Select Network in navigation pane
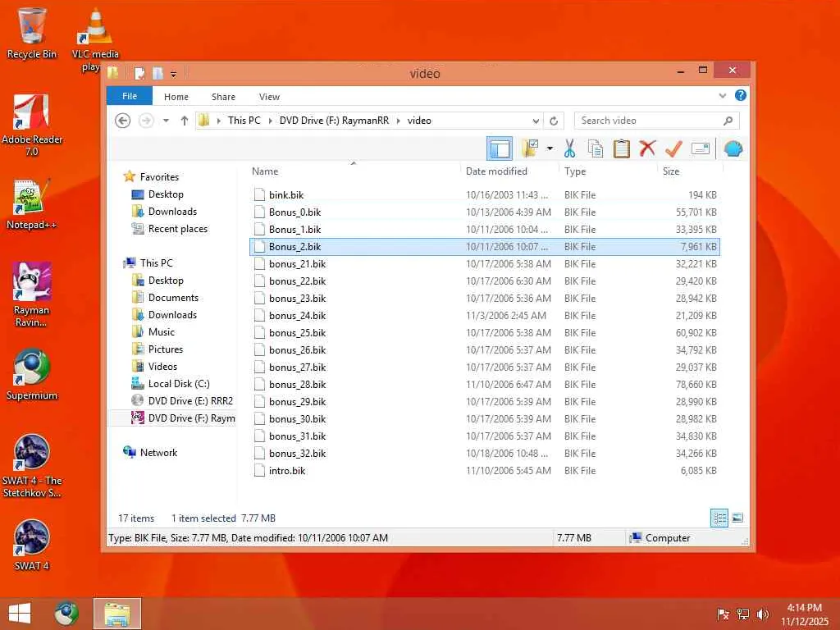Viewport: 840px width, 630px height. (158, 453)
